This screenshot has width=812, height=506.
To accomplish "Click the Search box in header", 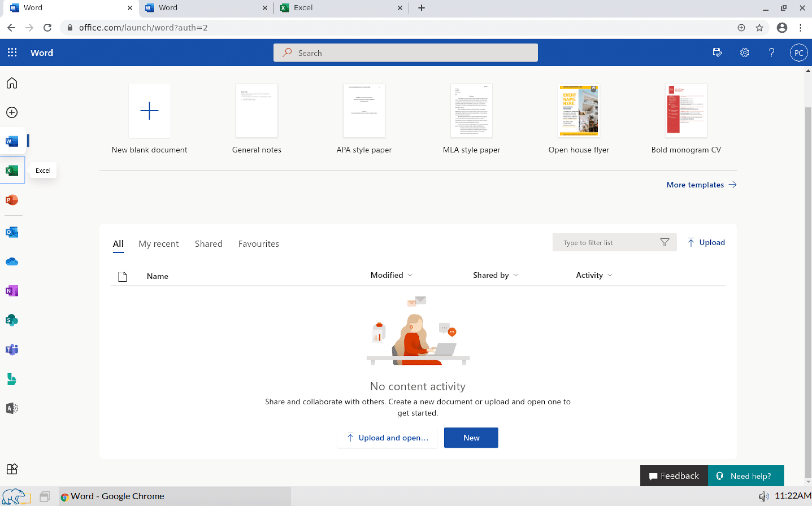I will (405, 53).
